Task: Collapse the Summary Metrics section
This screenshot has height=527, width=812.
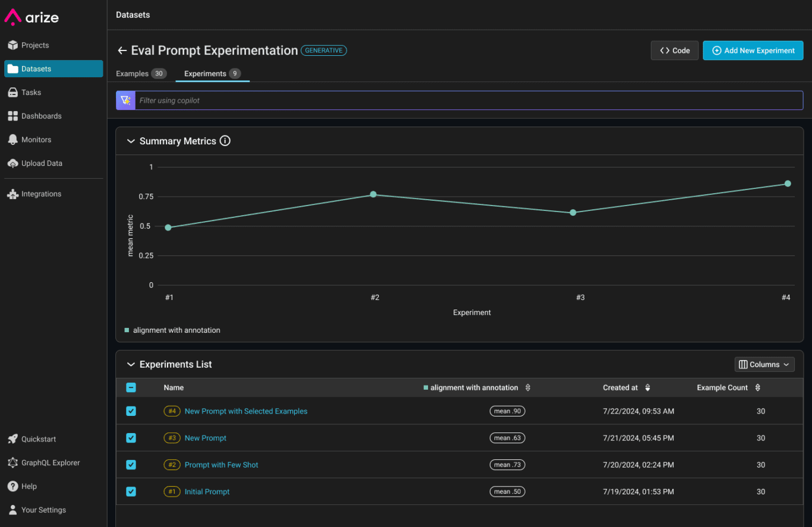Action: pos(131,141)
